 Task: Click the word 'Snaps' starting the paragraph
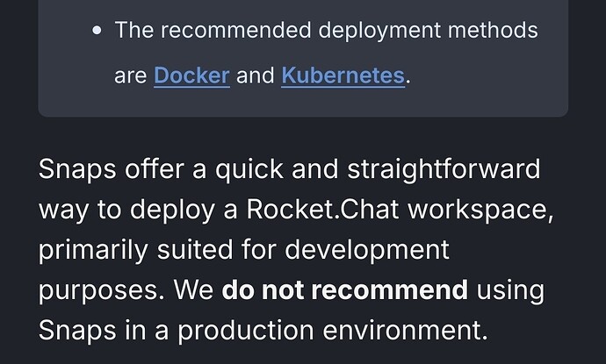tap(77, 169)
